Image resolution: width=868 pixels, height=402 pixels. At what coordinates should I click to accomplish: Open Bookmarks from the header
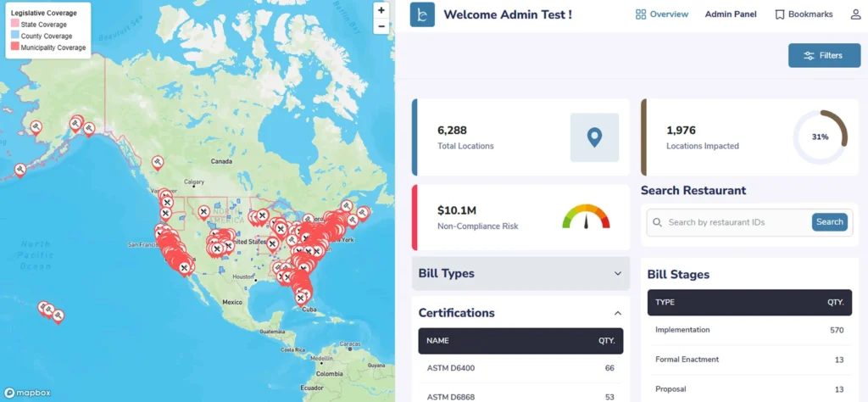pos(804,14)
